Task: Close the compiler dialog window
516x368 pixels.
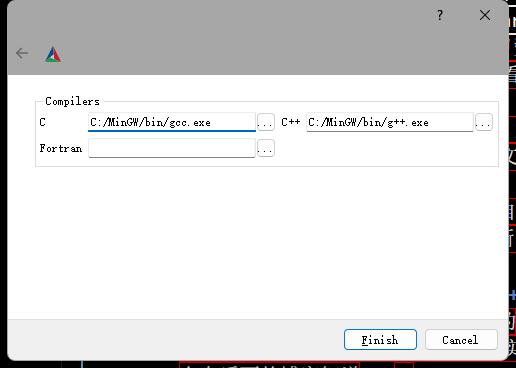Action: click(485, 15)
